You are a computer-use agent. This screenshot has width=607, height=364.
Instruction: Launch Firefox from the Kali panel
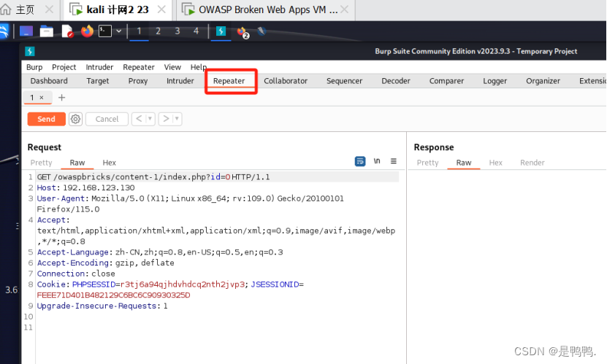[87, 31]
